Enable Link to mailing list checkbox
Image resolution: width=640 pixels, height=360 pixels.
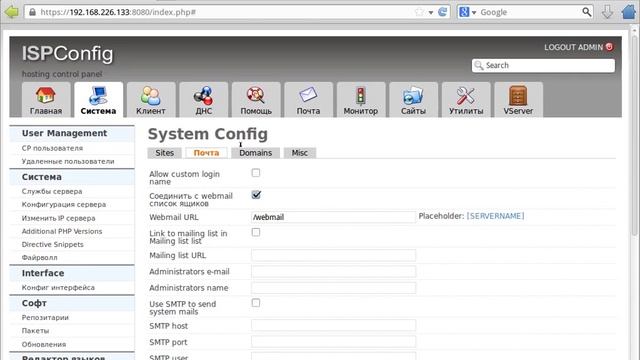click(256, 232)
